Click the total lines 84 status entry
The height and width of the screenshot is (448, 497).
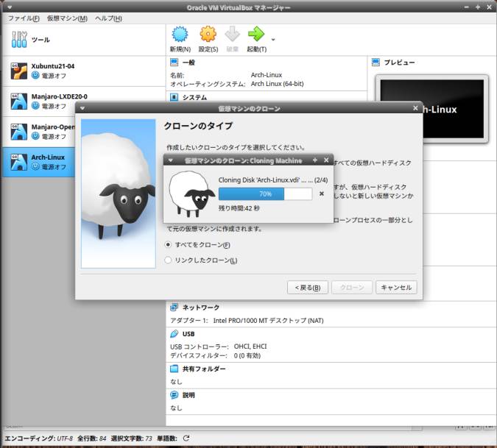(92, 438)
